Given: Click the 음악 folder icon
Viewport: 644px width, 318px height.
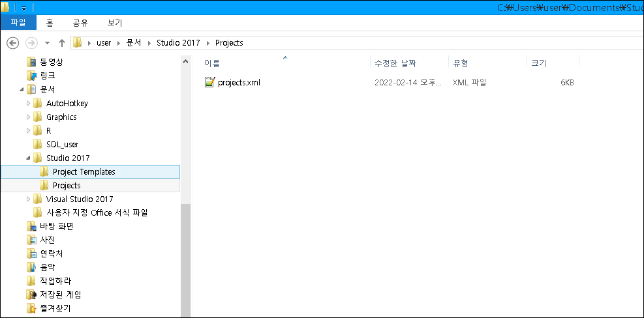Looking at the screenshot, I should pyautogui.click(x=31, y=268).
